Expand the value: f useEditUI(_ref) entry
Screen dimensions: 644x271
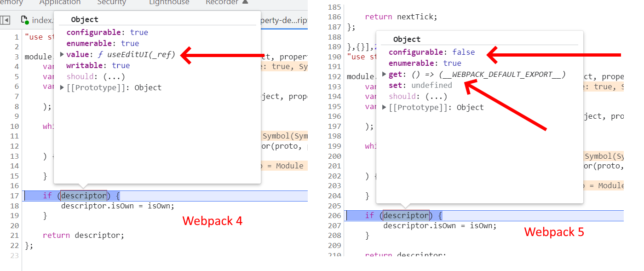pos(62,54)
